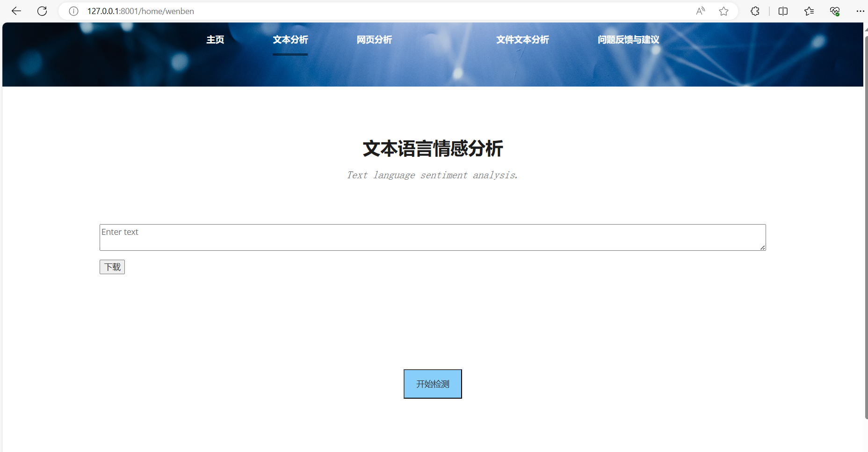Open the 主页 navigation item
The image size is (868, 452).
pos(215,40)
